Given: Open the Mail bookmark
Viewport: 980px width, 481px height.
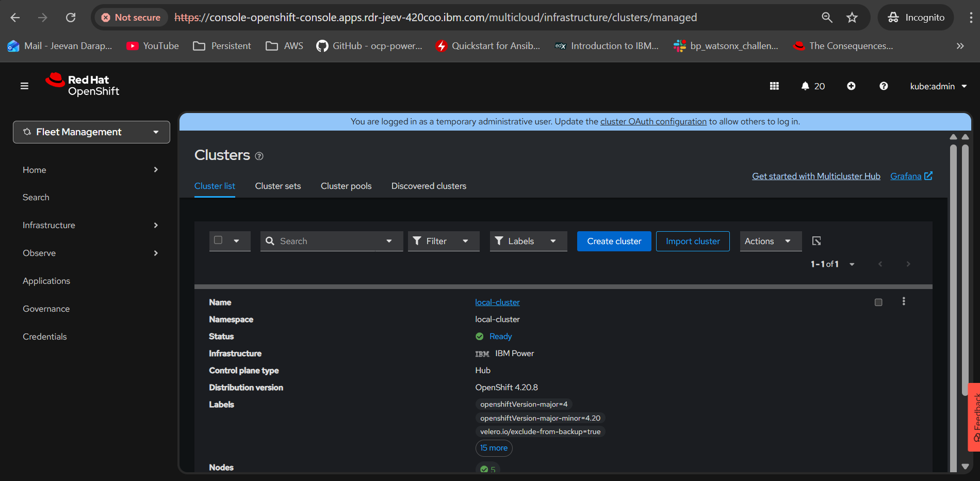Looking at the screenshot, I should [60, 46].
